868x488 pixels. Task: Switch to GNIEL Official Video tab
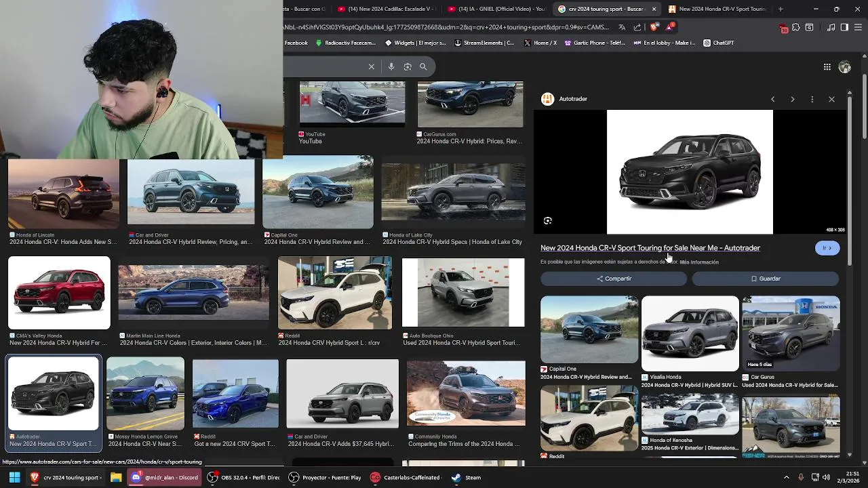496,9
